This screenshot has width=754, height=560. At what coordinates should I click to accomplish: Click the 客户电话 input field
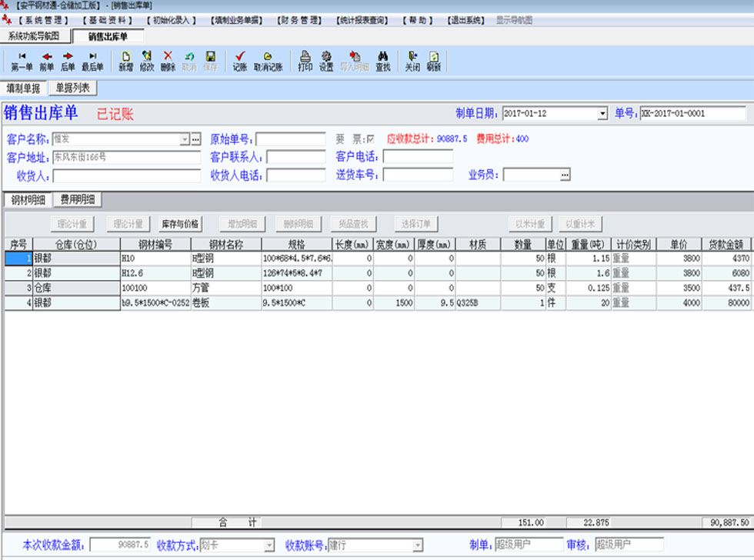pyautogui.click(x=418, y=157)
